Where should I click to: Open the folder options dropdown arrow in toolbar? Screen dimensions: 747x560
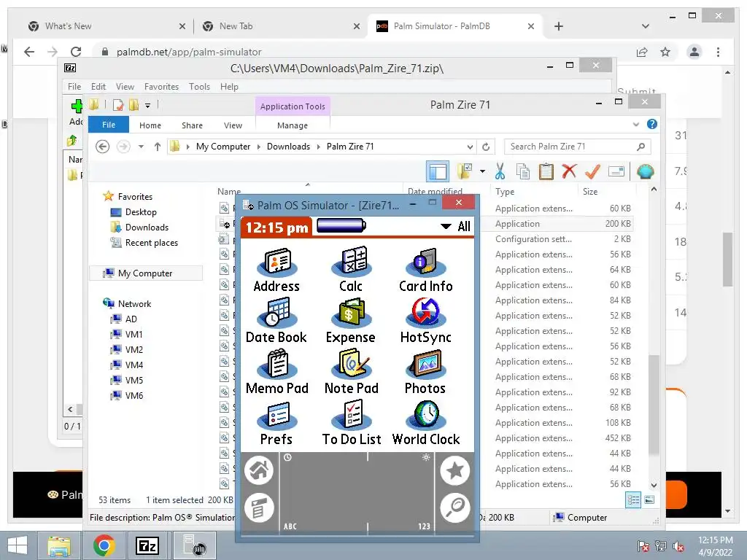pos(482,171)
